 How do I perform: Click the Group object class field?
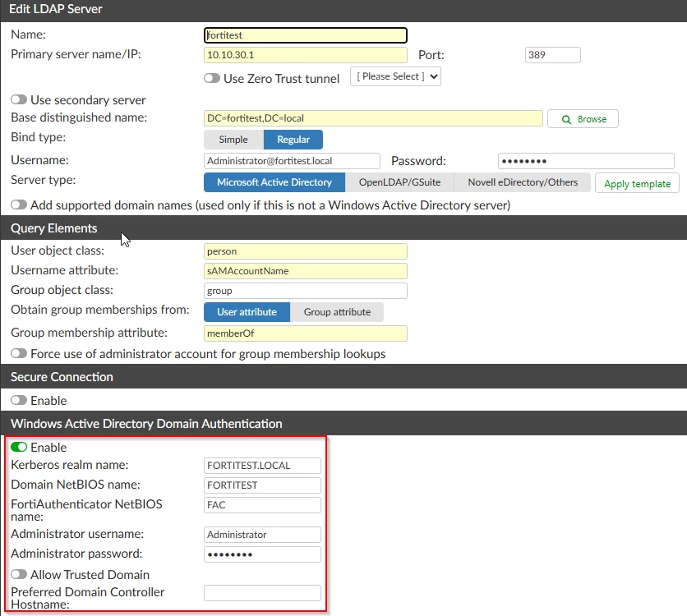click(306, 291)
